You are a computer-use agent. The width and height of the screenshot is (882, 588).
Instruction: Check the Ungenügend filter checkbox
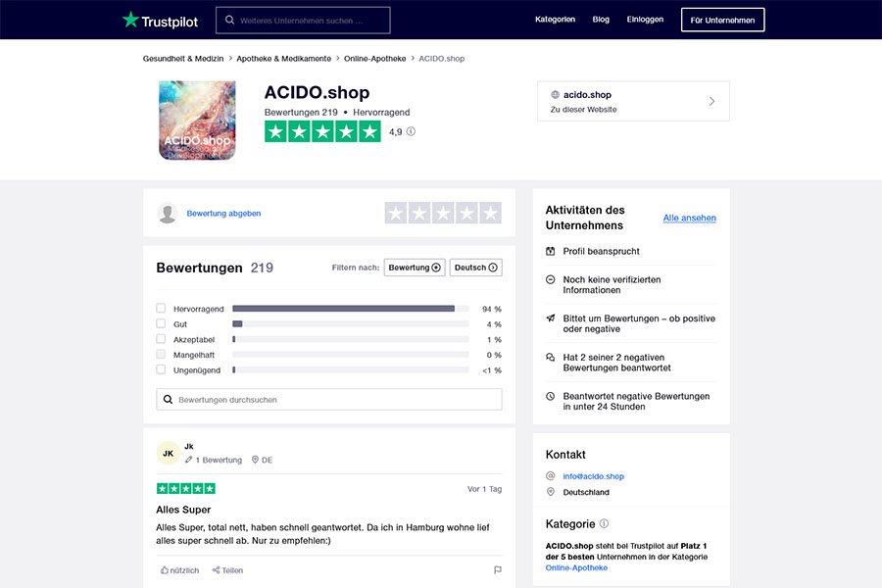[161, 369]
